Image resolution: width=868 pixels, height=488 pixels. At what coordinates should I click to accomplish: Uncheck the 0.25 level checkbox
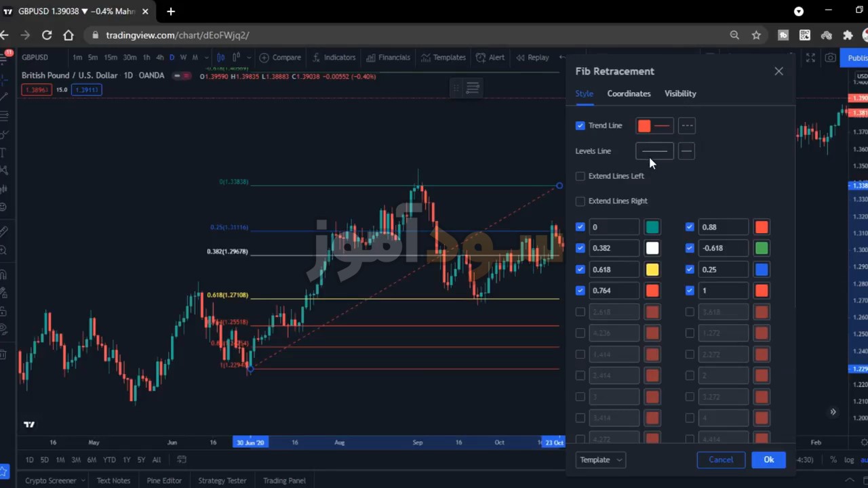click(x=690, y=269)
